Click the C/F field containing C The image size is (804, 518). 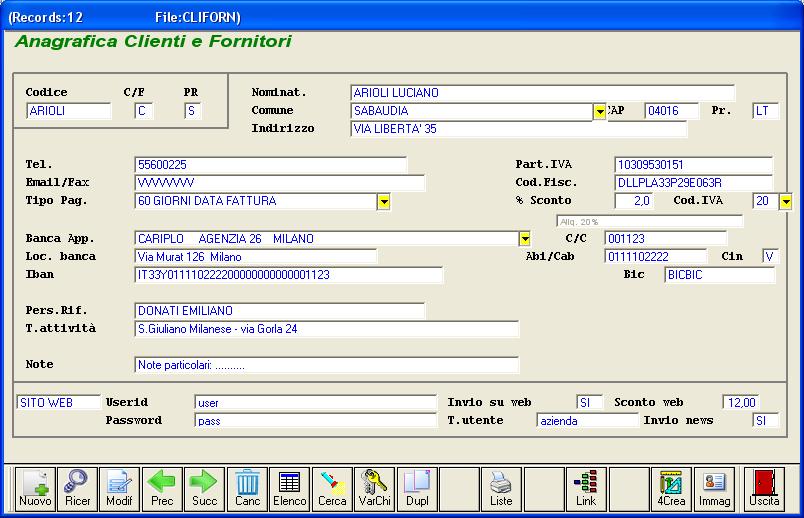point(144,111)
